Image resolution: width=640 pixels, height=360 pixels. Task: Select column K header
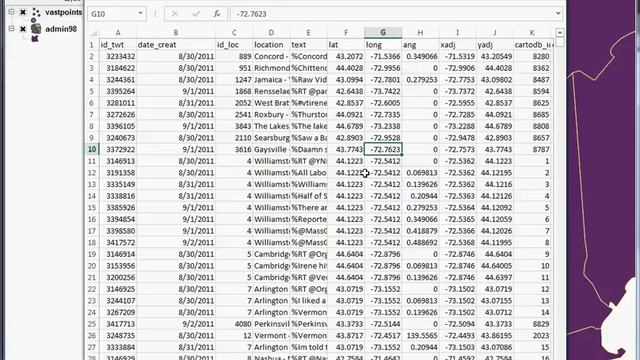point(532,33)
